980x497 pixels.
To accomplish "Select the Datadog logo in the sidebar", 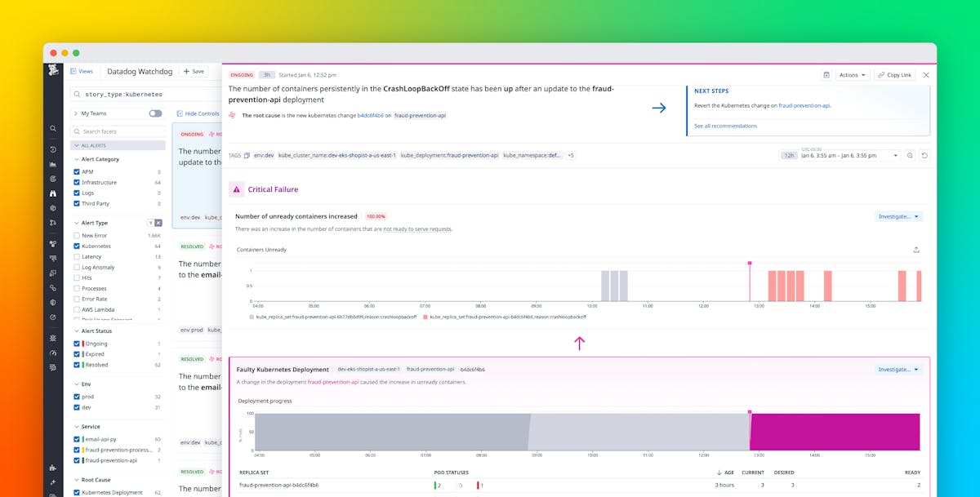I will pyautogui.click(x=52, y=72).
